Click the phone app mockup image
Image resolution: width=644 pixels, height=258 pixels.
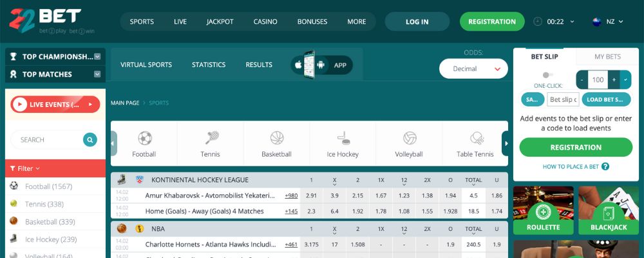click(x=309, y=64)
